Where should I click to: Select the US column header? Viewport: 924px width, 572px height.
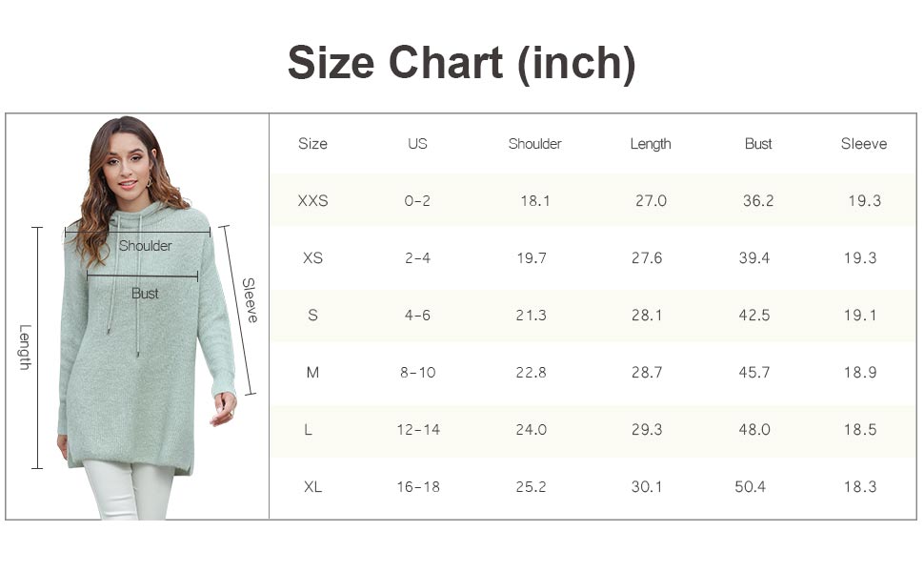(x=417, y=144)
